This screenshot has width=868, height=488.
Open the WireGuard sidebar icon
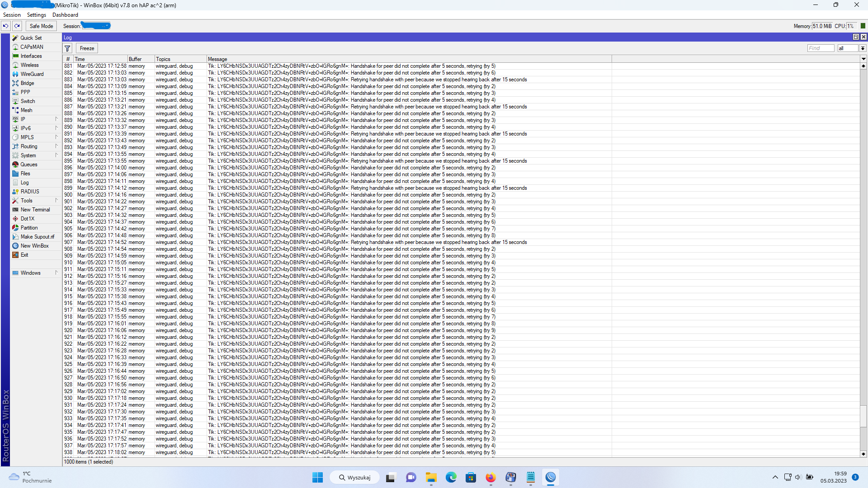click(x=15, y=74)
